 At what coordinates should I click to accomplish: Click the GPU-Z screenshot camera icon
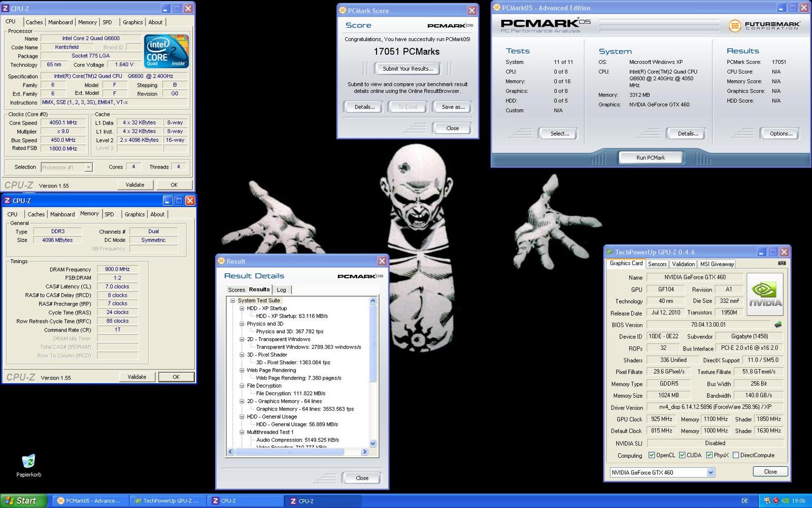[x=782, y=263]
